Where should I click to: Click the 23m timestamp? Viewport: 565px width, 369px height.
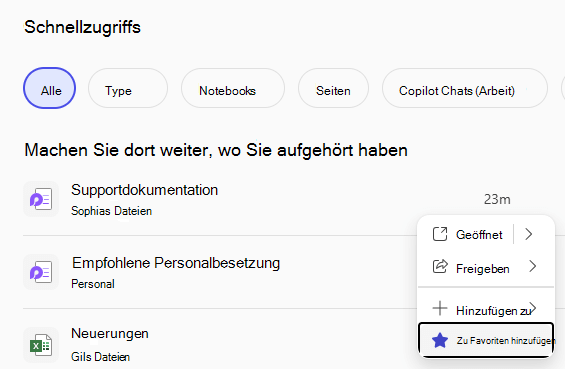[x=497, y=199]
